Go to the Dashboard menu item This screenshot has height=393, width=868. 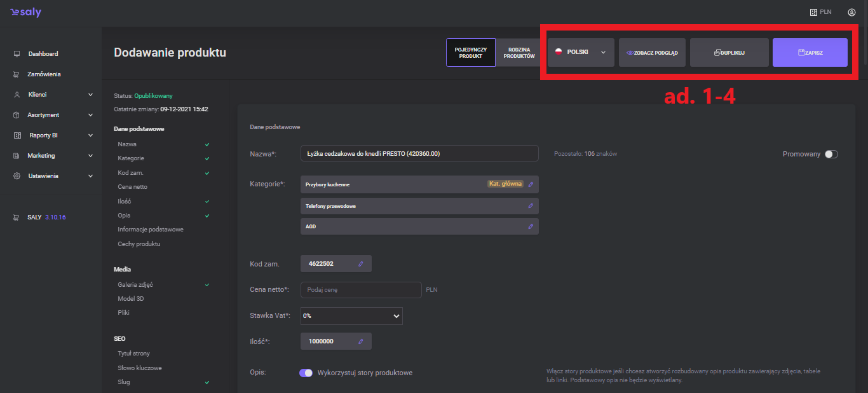pyautogui.click(x=43, y=54)
